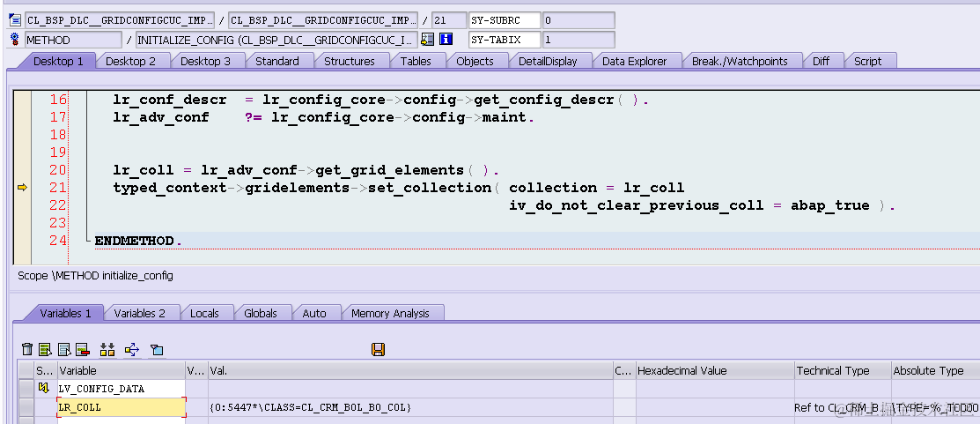Open the Tables tab
The height and width of the screenshot is (424, 980).
[416, 62]
